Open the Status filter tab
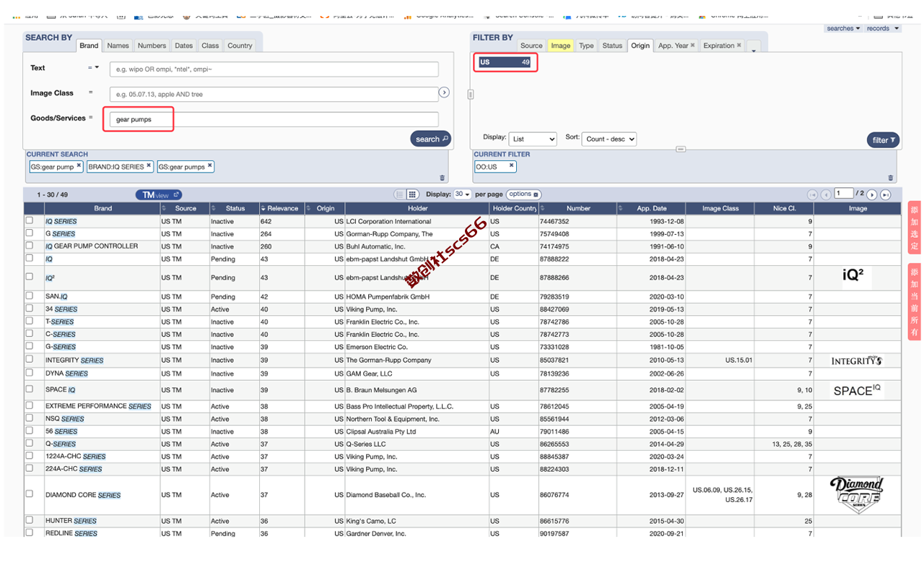 [612, 46]
